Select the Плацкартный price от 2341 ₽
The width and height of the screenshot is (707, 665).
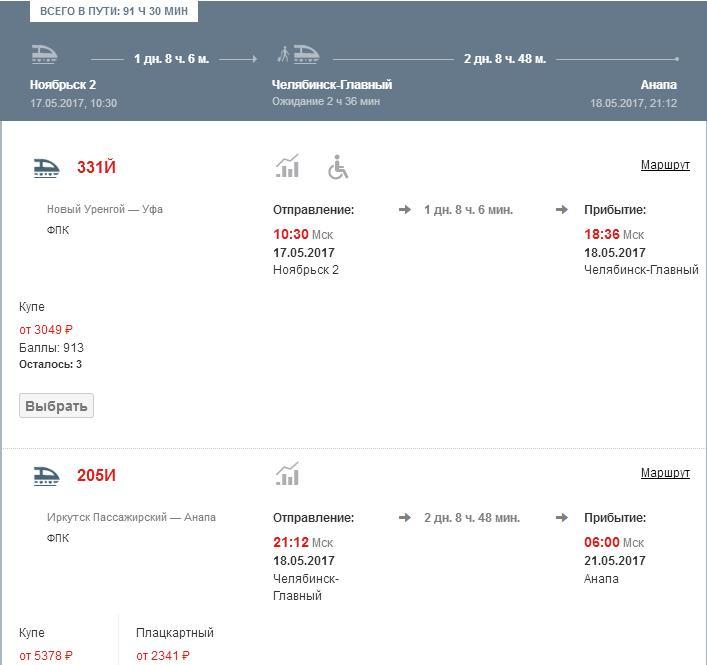163,656
